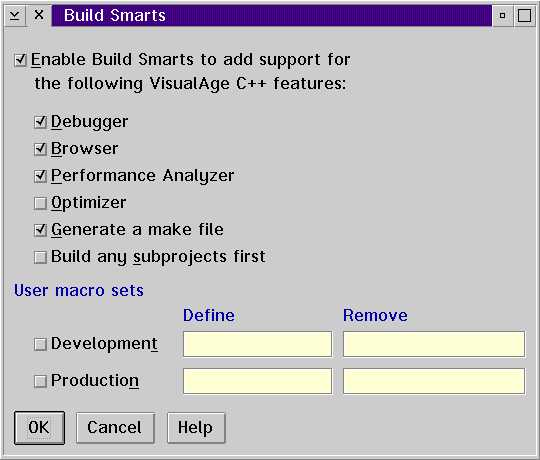Screen dimensions: 540x460
Task: Click the Development Define input field
Action: (257, 344)
